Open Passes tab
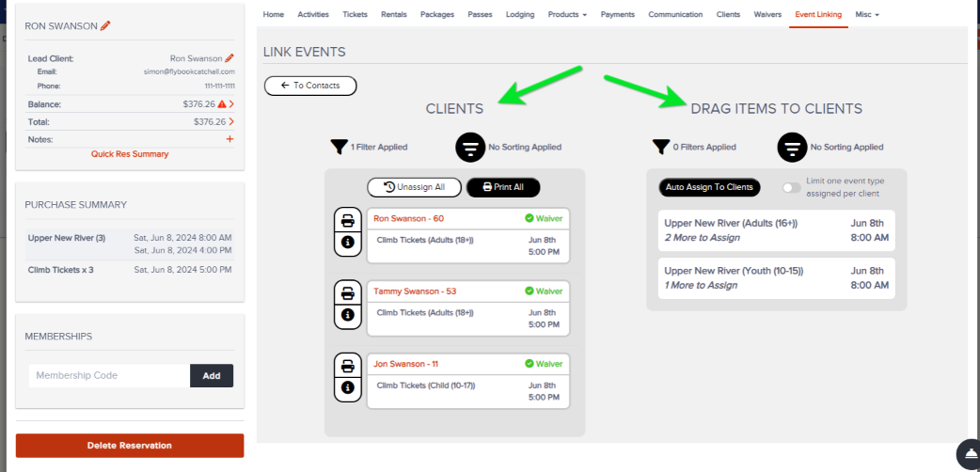Viewport: 980px width, 472px height. [480, 14]
